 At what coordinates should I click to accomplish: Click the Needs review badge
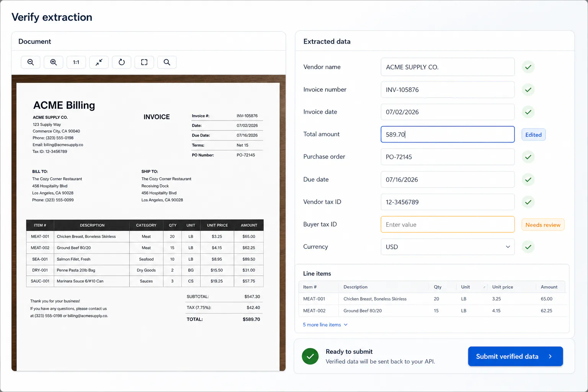[543, 225]
